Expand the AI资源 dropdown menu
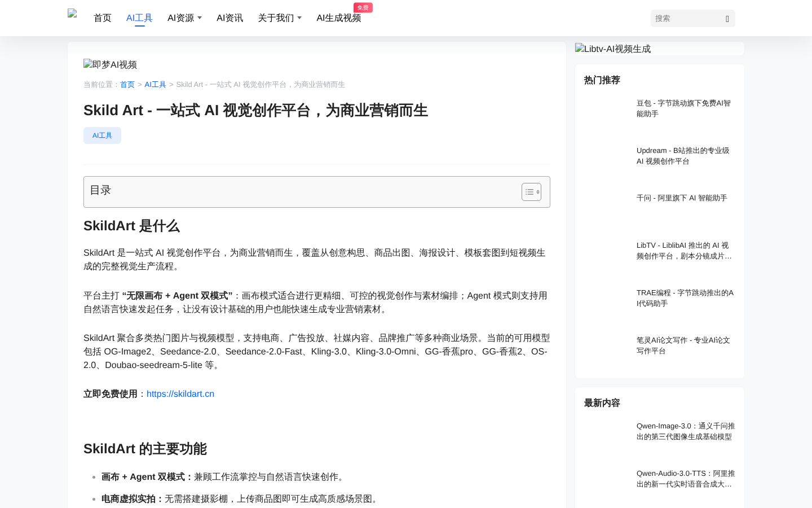 coord(184,18)
